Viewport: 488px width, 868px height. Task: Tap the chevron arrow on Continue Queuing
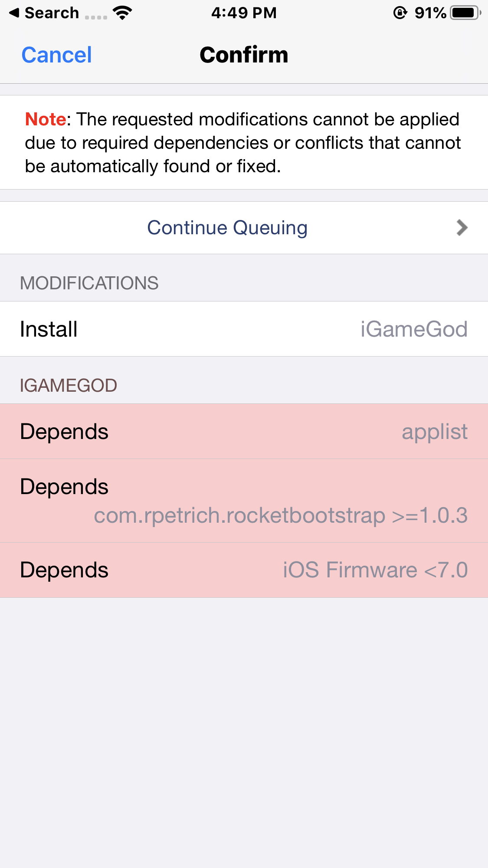coord(462,228)
